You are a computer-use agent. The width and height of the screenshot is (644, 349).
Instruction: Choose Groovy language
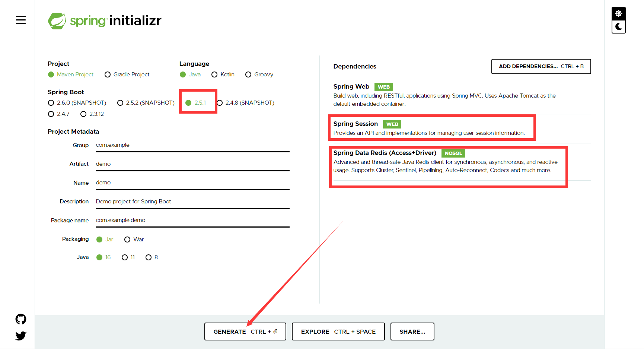pyautogui.click(x=259, y=74)
